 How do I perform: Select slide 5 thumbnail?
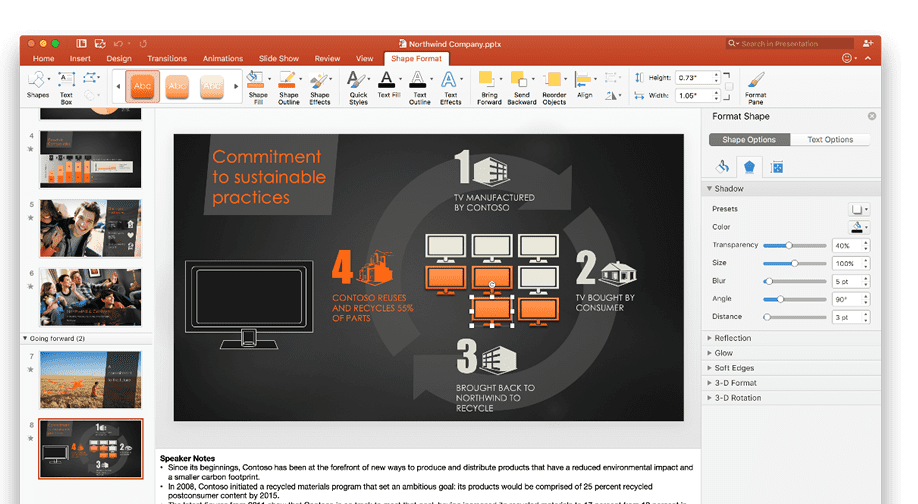(90, 228)
